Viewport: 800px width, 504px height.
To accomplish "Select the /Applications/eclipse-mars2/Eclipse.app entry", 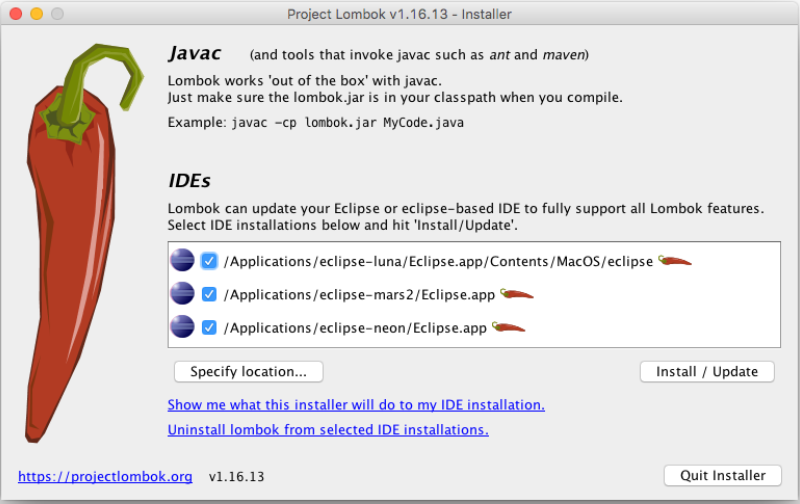I will point(359,295).
